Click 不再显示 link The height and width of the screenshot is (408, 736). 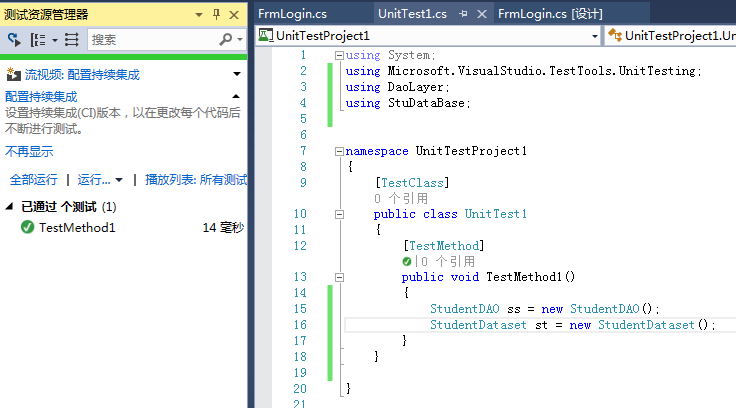(29, 151)
